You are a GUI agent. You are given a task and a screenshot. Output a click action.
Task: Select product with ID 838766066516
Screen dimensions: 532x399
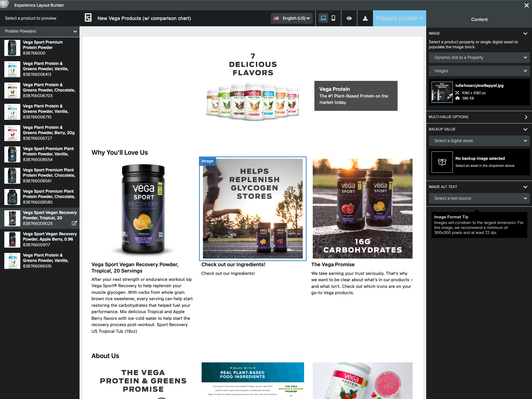[40, 261]
